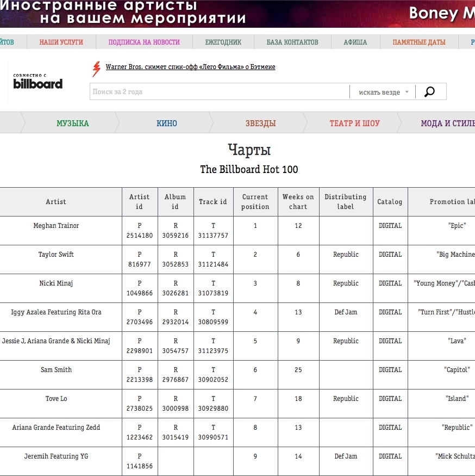475x476 pixels.
Task: Go to the ЕЖЕГОДНИК section
Action: coord(223,42)
